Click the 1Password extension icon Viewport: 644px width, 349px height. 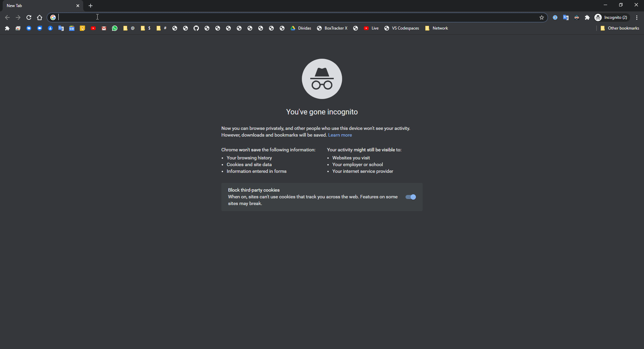pos(555,17)
